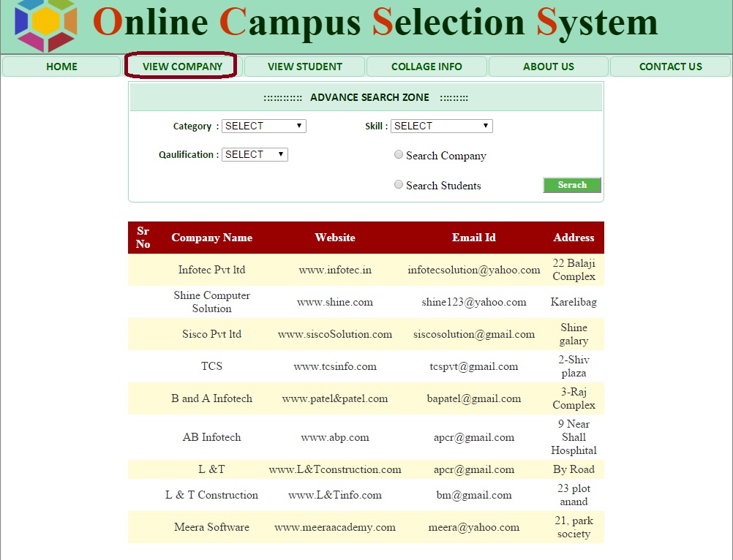Image resolution: width=733 pixels, height=560 pixels.
Task: Click the Email Id column header
Action: click(x=473, y=238)
